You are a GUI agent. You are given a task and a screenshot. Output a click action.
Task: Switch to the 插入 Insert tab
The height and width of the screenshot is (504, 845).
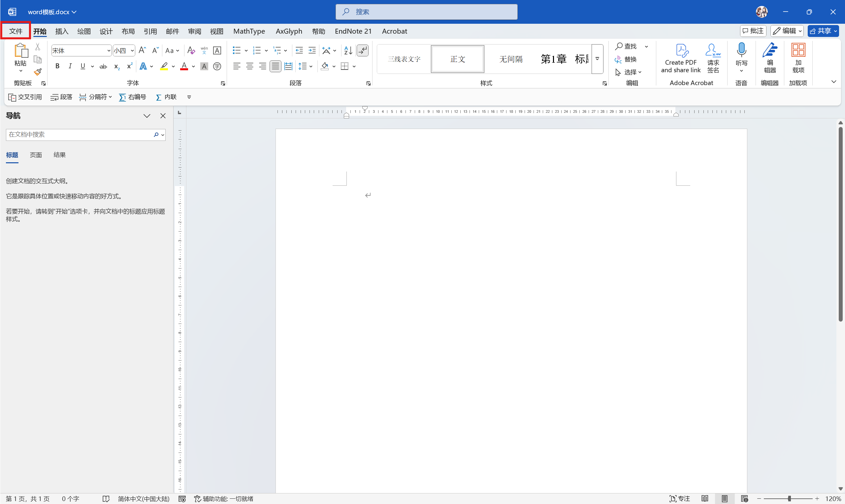[62, 31]
